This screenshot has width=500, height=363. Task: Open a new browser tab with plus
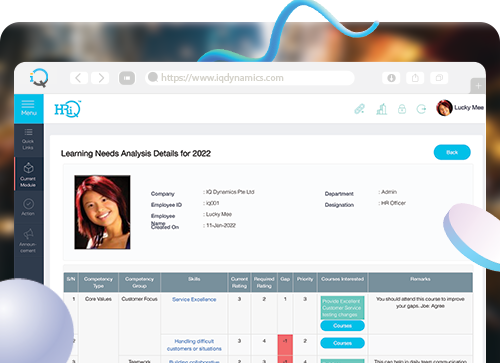pos(478,86)
